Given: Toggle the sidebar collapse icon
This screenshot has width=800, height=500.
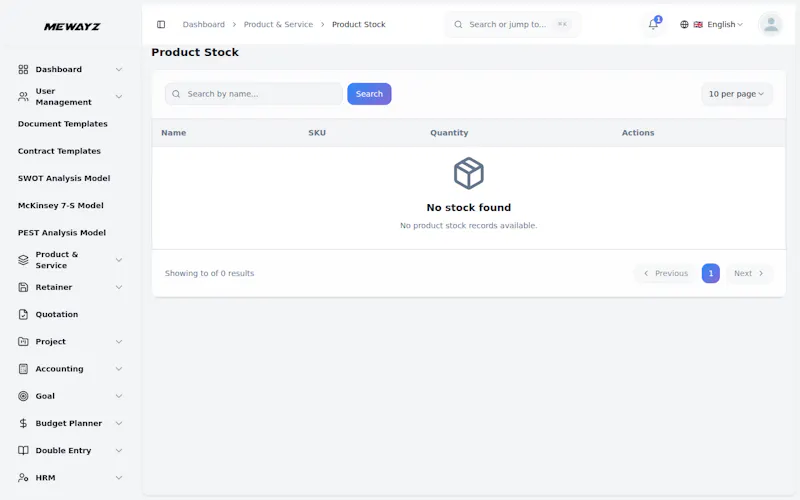Looking at the screenshot, I should 161,24.
